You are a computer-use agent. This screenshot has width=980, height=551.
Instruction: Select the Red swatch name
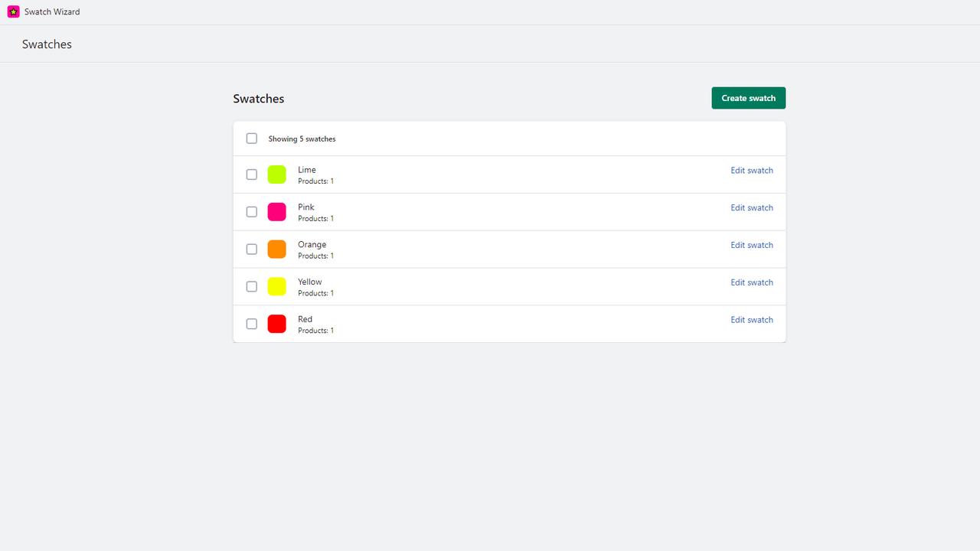point(305,319)
